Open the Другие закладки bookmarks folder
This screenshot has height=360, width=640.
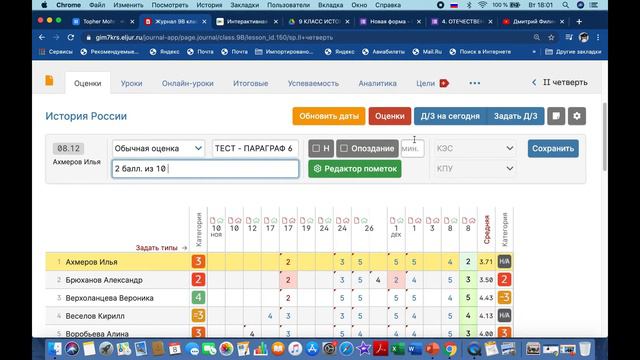coord(573,52)
